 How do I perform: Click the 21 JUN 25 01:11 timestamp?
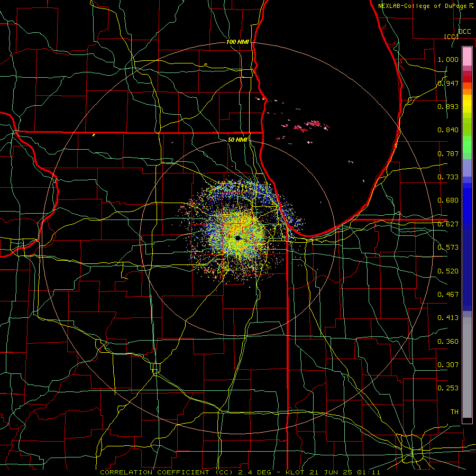pyautogui.click(x=345, y=472)
